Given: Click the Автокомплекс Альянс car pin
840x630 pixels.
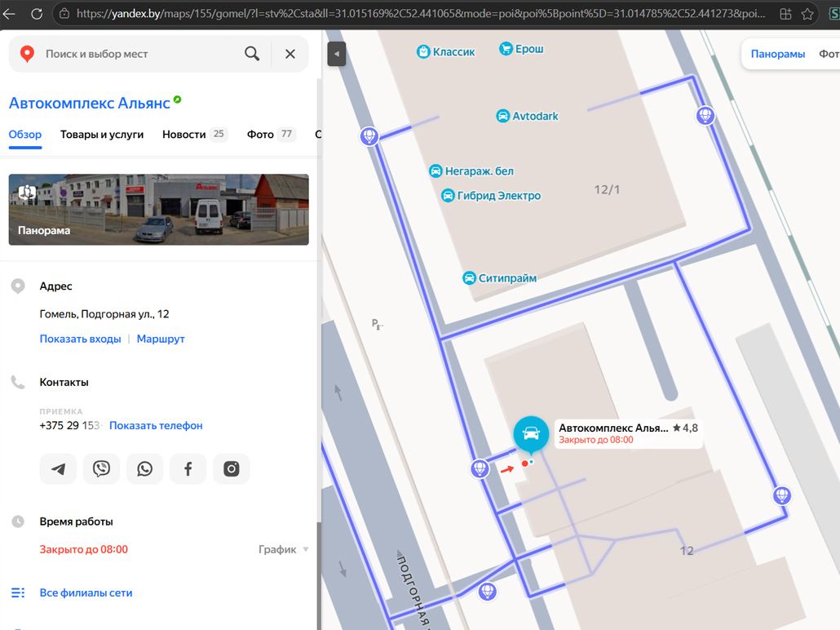Looking at the screenshot, I should coord(531,434).
